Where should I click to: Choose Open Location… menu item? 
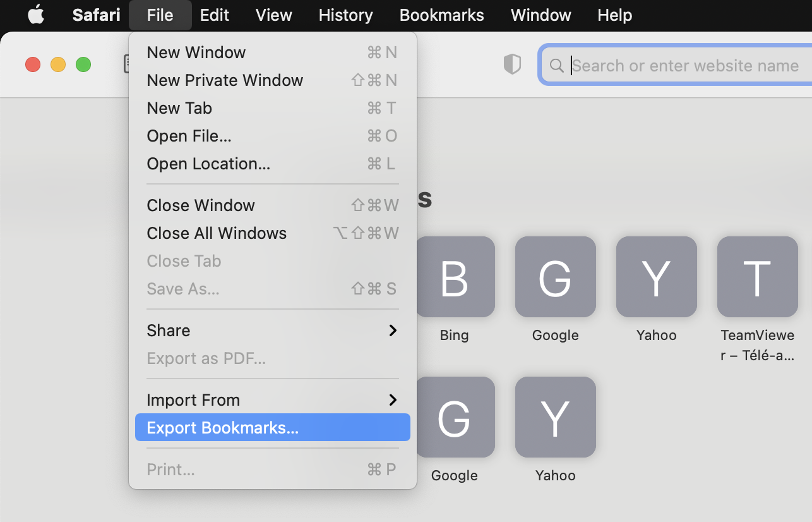point(273,164)
